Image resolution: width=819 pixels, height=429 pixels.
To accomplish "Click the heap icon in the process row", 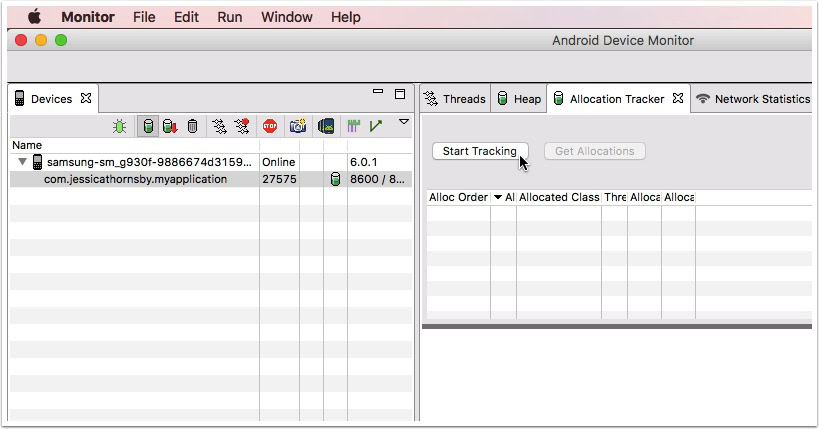I will pyautogui.click(x=335, y=179).
